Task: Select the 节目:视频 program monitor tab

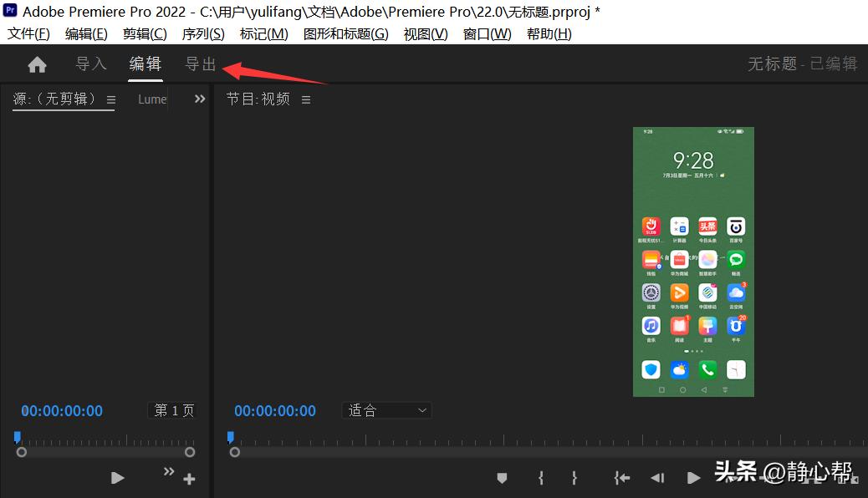Action: click(x=258, y=99)
